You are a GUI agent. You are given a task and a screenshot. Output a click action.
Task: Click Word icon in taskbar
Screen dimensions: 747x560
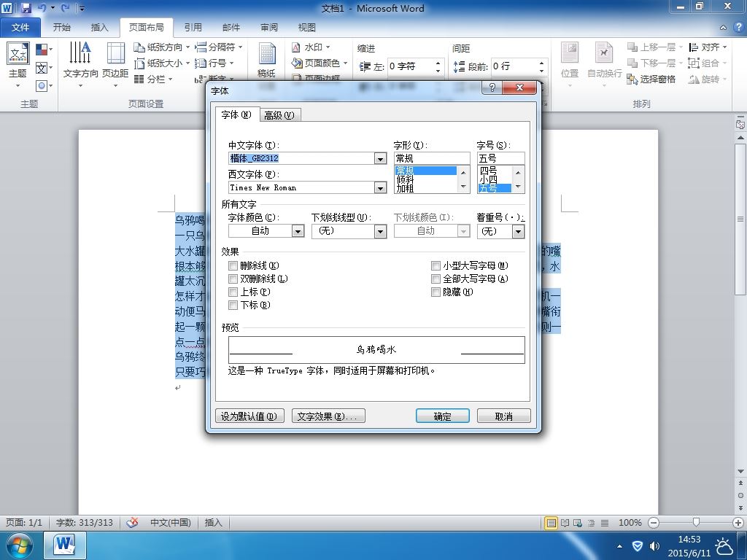(65, 545)
